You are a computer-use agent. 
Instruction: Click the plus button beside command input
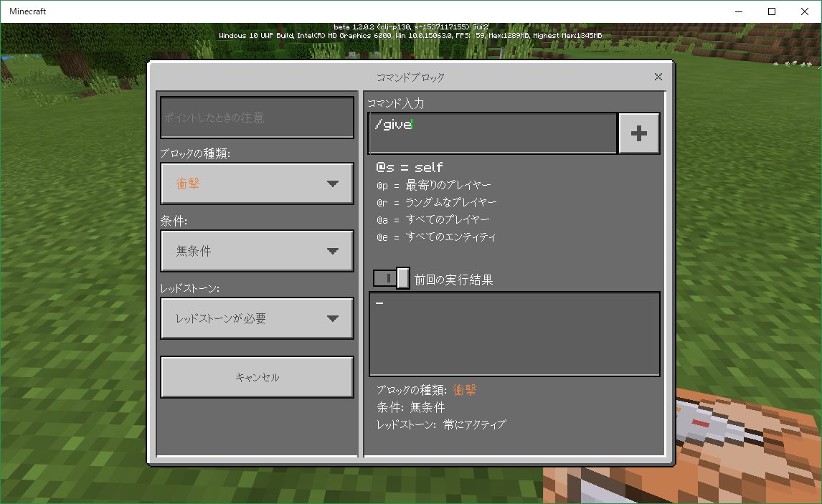(x=638, y=133)
